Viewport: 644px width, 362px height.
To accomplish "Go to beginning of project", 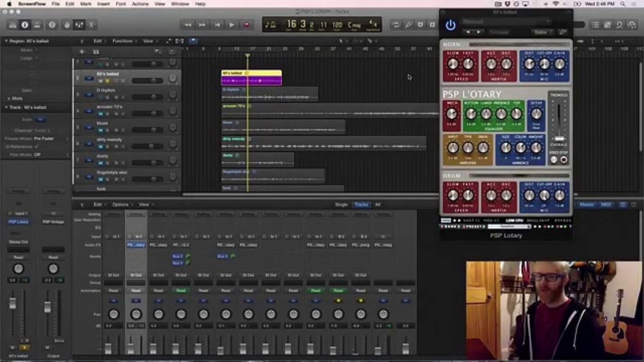I will (217, 25).
